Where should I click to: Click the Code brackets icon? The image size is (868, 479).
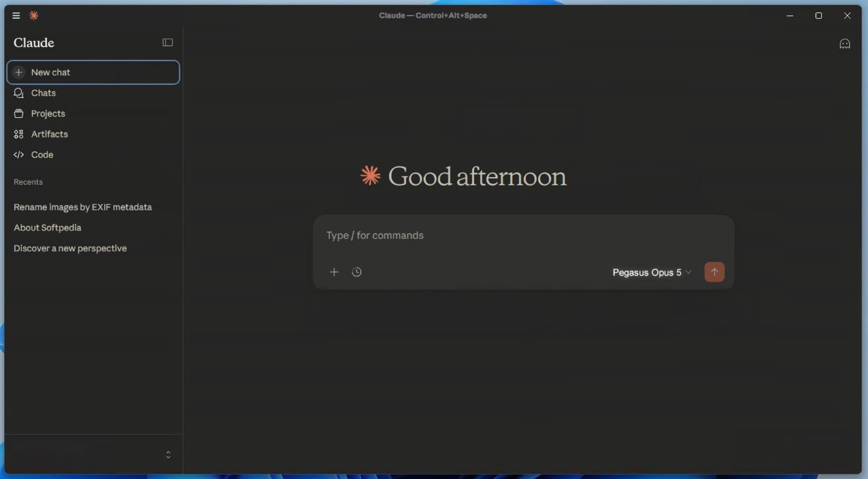point(19,155)
